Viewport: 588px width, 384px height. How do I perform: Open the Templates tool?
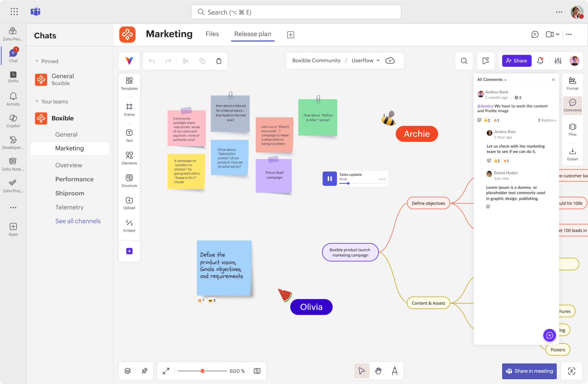(x=129, y=83)
